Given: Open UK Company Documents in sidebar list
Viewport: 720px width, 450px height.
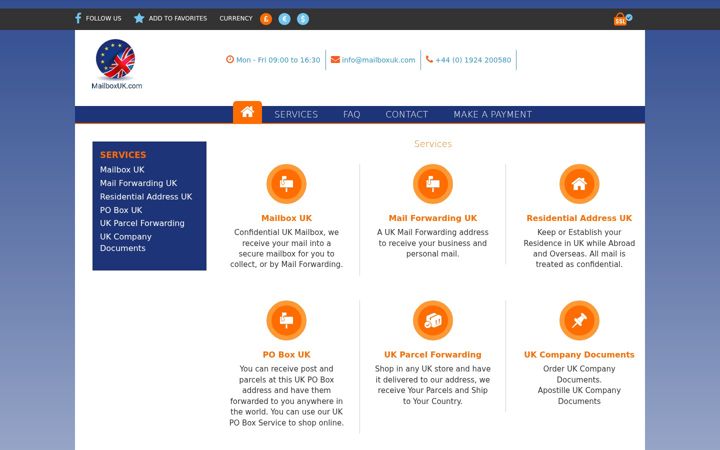Looking at the screenshot, I should point(126,242).
